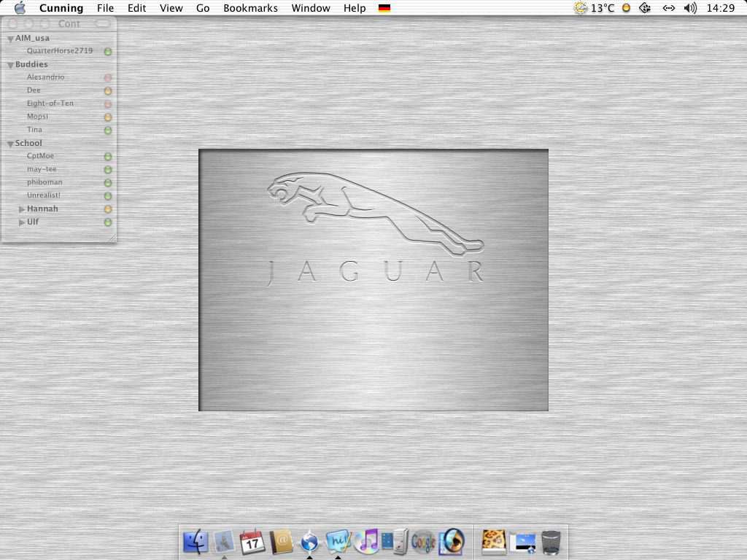Click the weather sun icon in menu bar
Image resolution: width=747 pixels, height=560 pixels.
[x=580, y=8]
